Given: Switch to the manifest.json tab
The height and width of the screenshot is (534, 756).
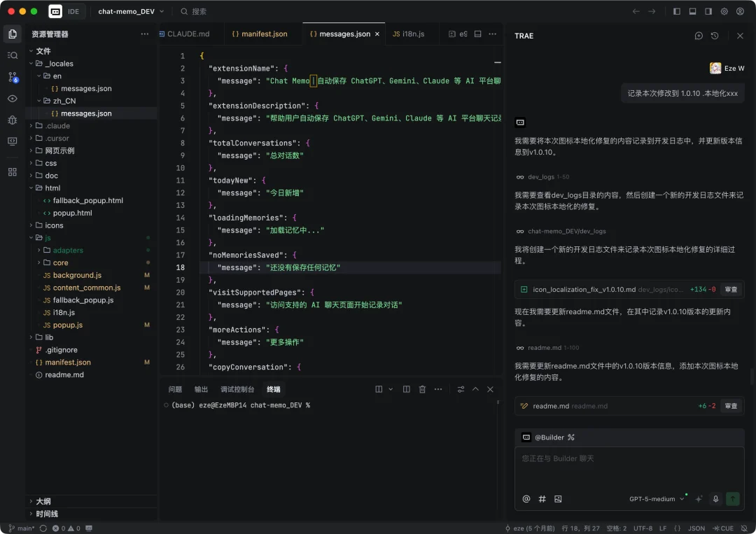Looking at the screenshot, I should 260,33.
